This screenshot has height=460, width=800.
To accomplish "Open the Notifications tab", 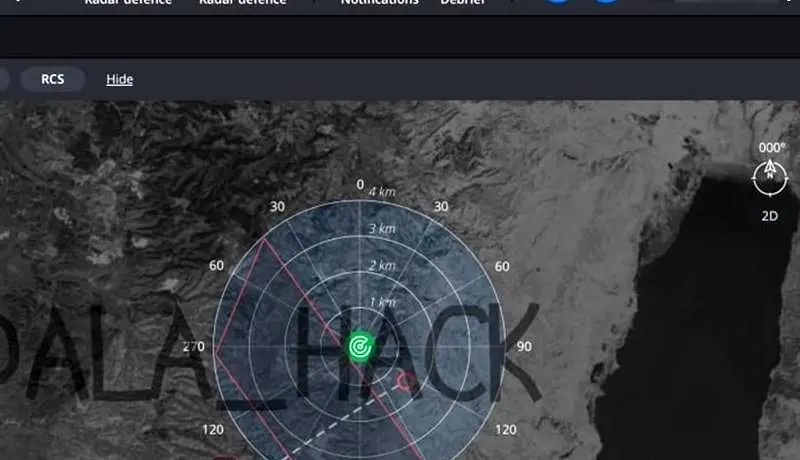I will pos(379,3).
